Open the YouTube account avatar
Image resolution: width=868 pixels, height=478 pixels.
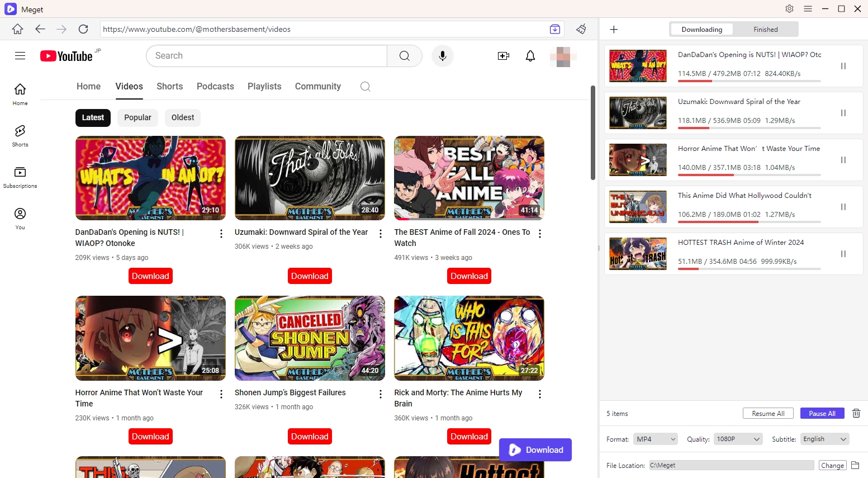pyautogui.click(x=563, y=56)
